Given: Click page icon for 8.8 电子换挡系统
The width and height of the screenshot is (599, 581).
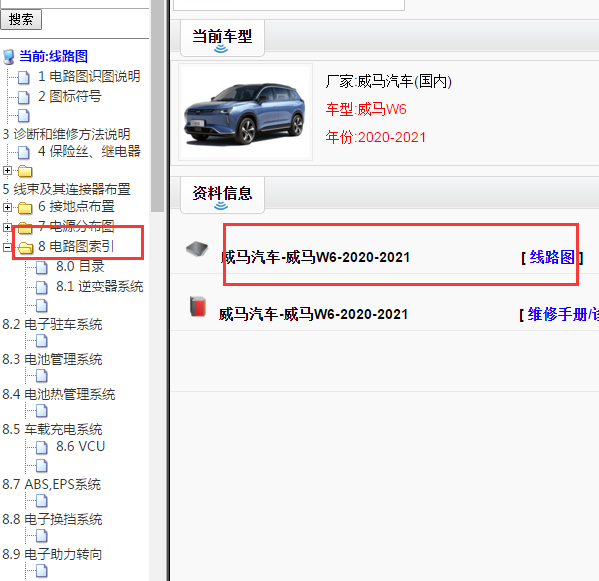Looking at the screenshot, I should [42, 501].
